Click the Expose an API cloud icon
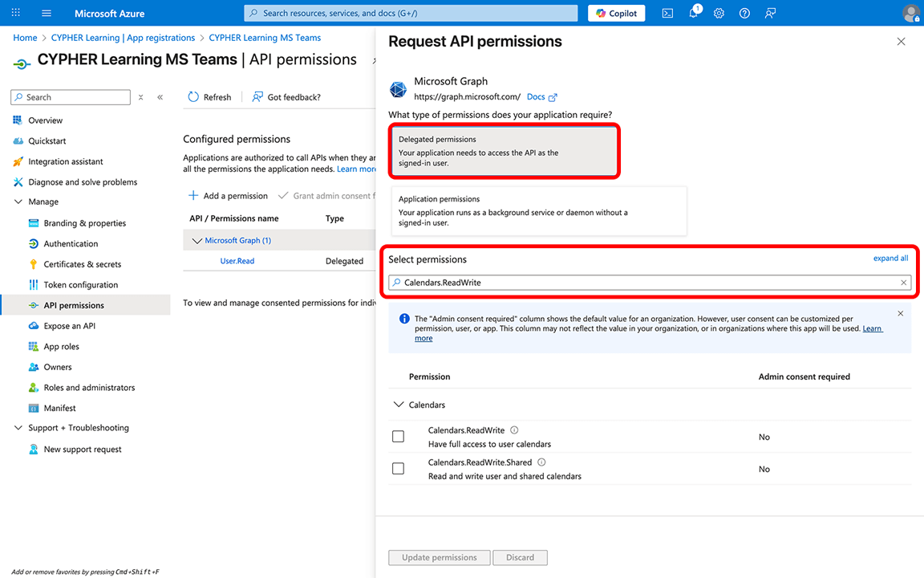 (34, 326)
